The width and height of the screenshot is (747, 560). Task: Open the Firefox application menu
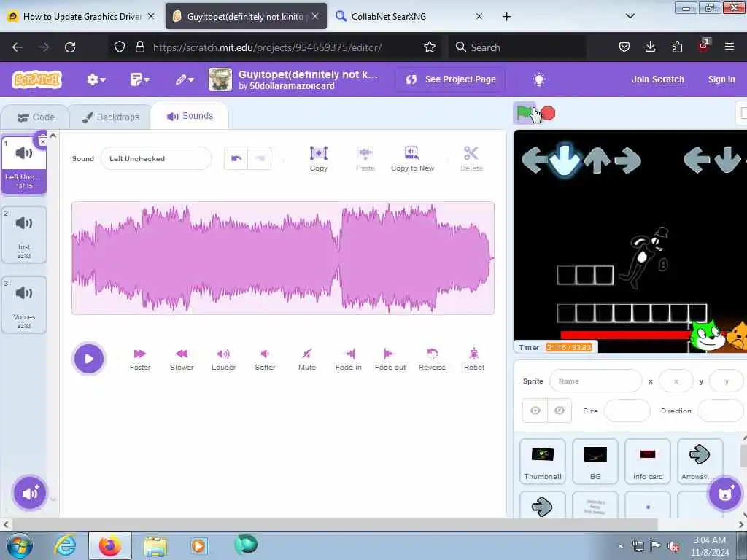[x=729, y=47]
